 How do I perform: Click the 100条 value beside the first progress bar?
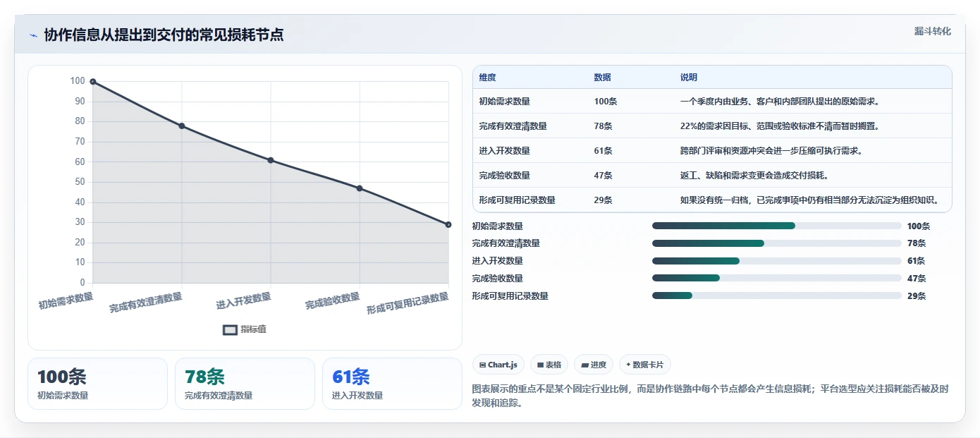919,226
